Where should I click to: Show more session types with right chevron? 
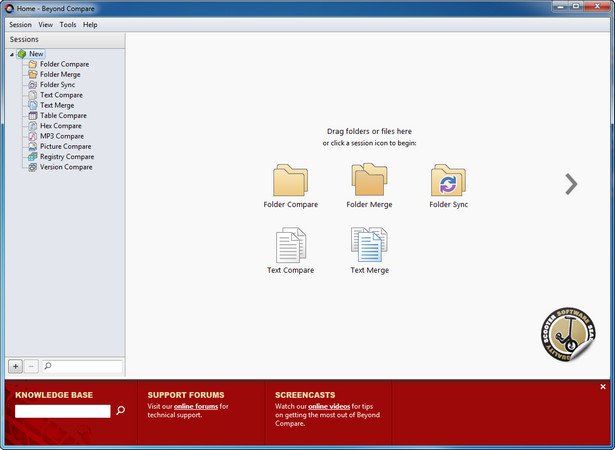571,184
